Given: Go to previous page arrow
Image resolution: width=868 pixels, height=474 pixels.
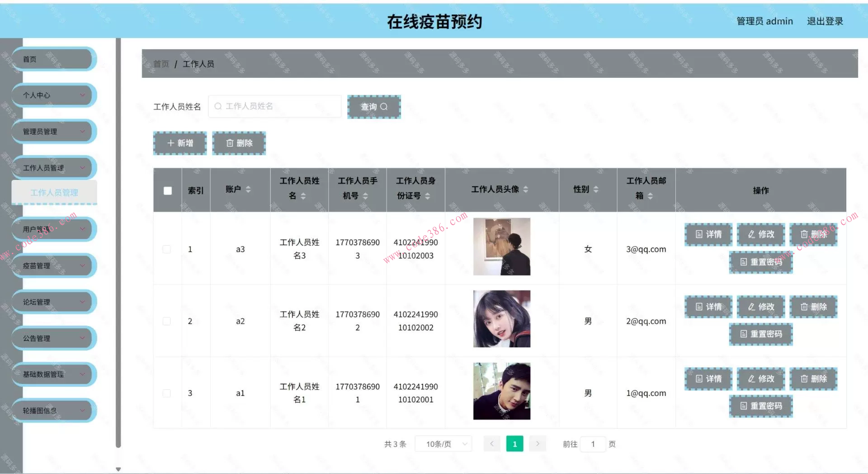Looking at the screenshot, I should [x=492, y=444].
